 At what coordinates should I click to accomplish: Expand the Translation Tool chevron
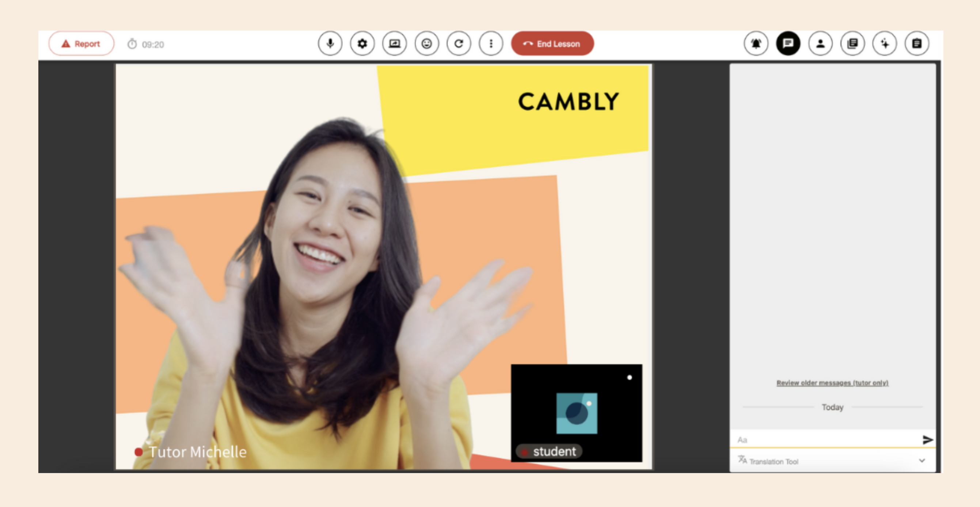[x=922, y=461]
